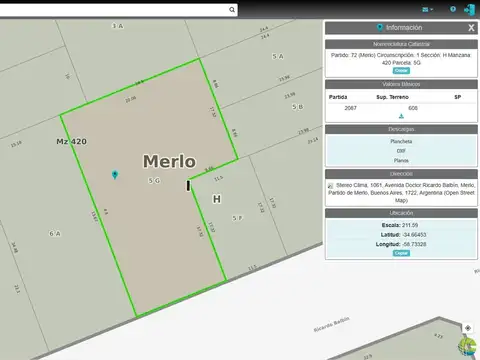Click the broken image icon beside address
The image size is (480, 360).
pyautogui.click(x=330, y=186)
